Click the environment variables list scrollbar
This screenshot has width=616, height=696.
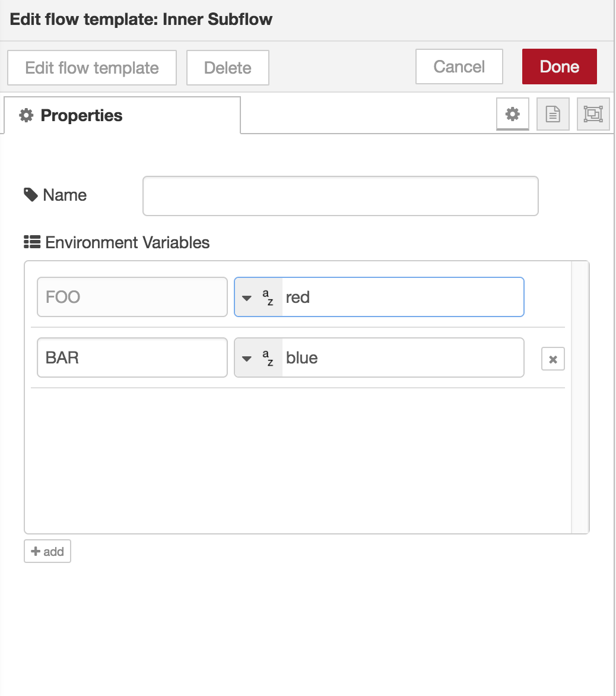coord(580,397)
